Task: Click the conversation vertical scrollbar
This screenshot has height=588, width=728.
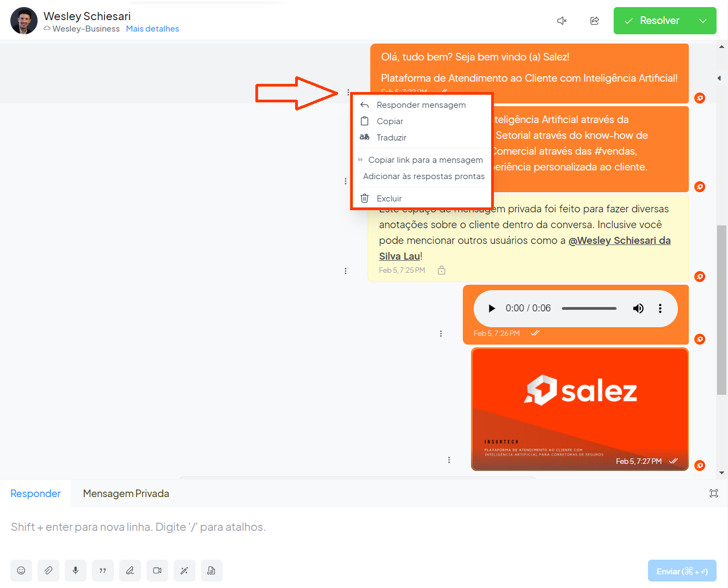Action: coord(721,309)
